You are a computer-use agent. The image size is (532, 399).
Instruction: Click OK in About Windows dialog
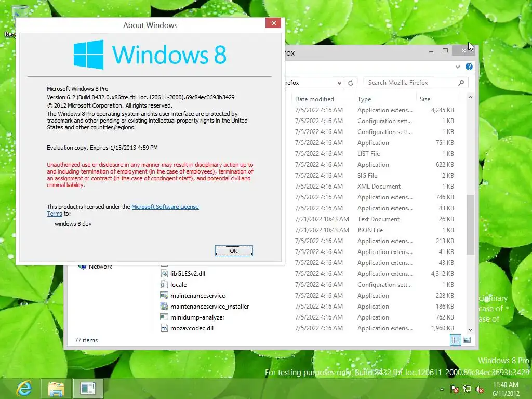pos(234,251)
